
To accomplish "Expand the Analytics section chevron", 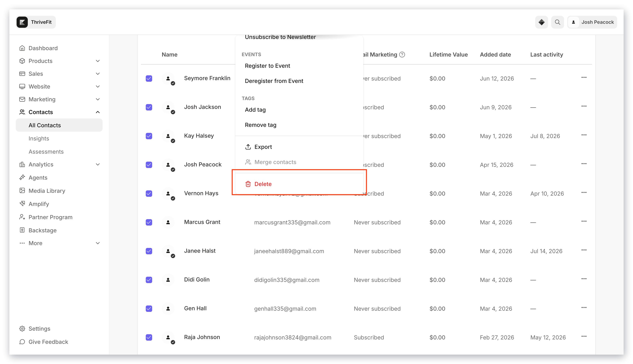I will (98, 164).
